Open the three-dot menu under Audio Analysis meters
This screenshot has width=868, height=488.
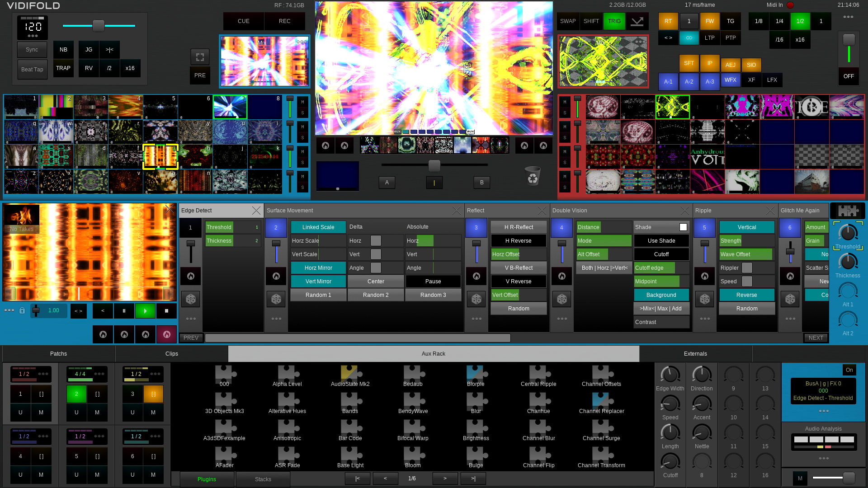pos(824,458)
